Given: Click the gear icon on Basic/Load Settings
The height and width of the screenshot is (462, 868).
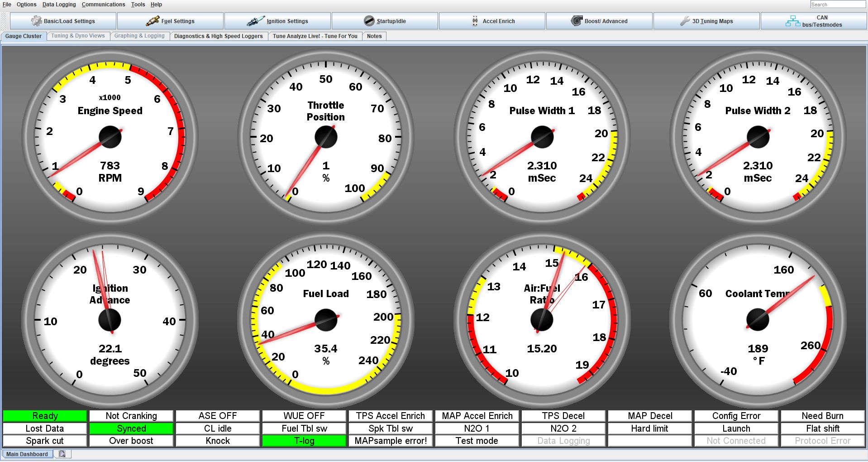Looking at the screenshot, I should coord(36,21).
